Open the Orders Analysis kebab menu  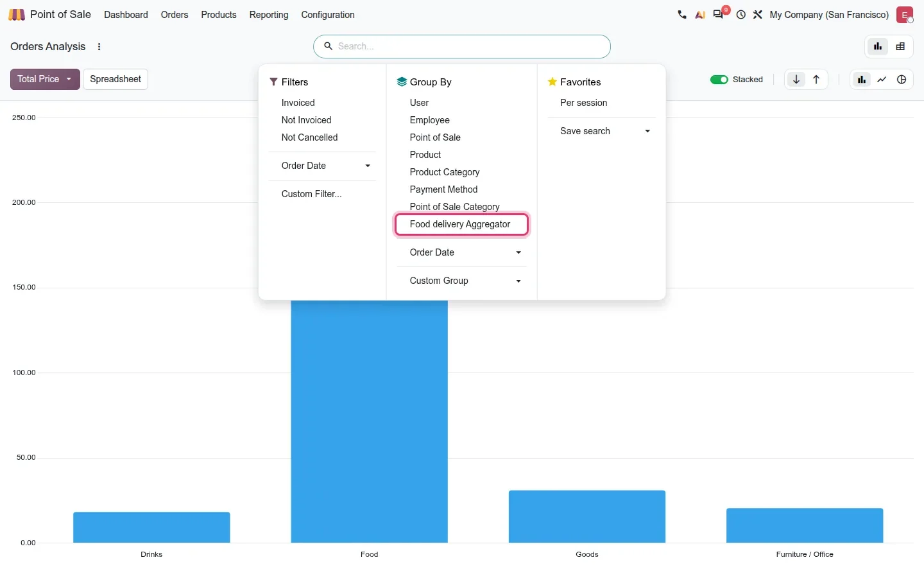[99, 46]
